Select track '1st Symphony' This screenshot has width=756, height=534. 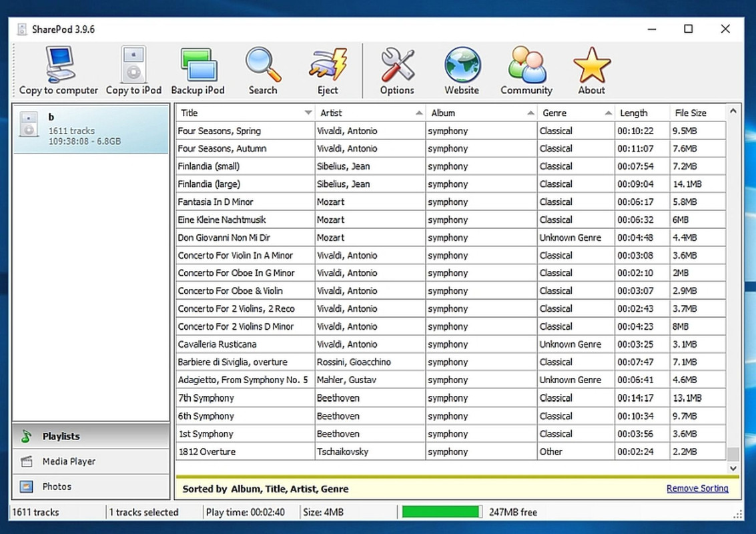451,434
